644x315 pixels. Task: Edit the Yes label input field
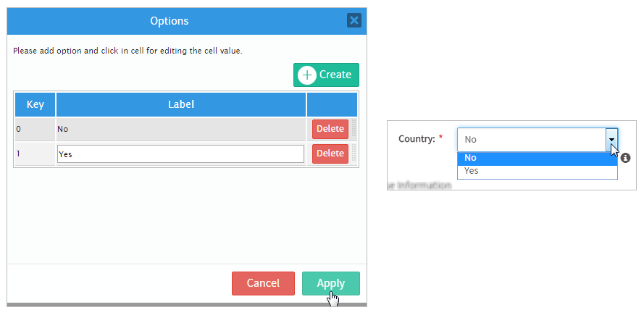click(180, 154)
